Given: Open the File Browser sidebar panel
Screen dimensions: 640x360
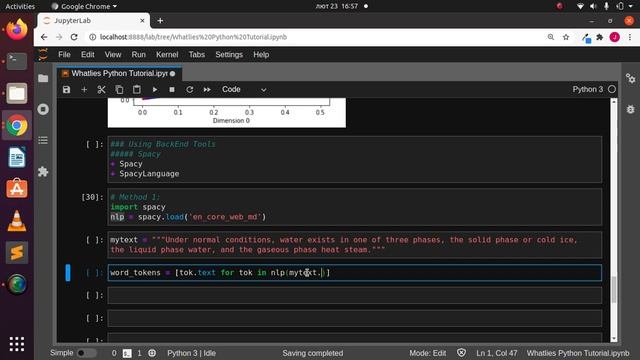Looking at the screenshot, I should tap(43, 78).
